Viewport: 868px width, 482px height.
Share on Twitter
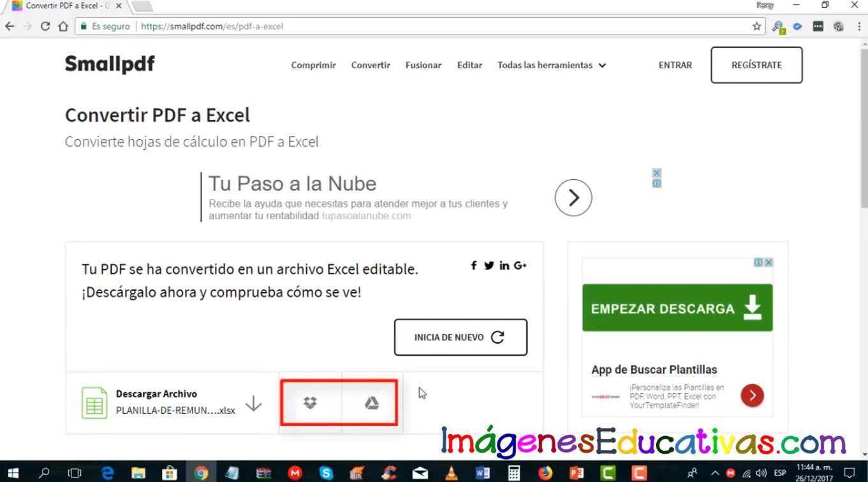tap(489, 265)
